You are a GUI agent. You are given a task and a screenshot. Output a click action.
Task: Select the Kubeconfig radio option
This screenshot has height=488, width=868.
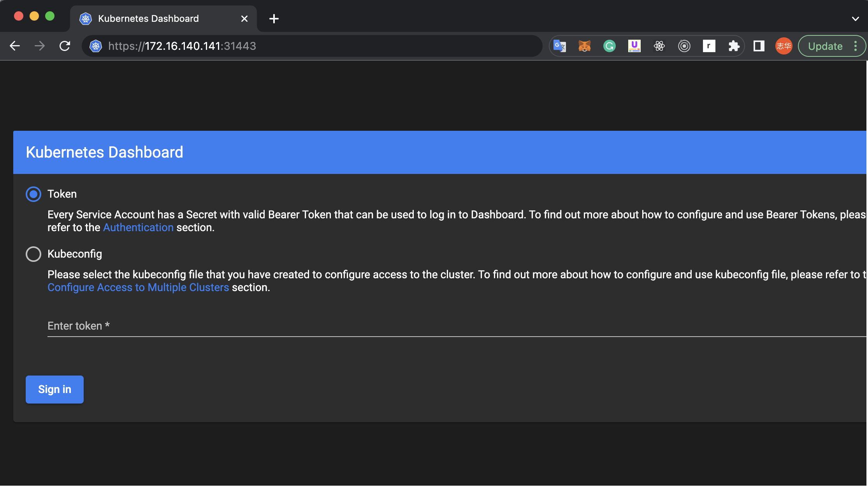[33, 254]
